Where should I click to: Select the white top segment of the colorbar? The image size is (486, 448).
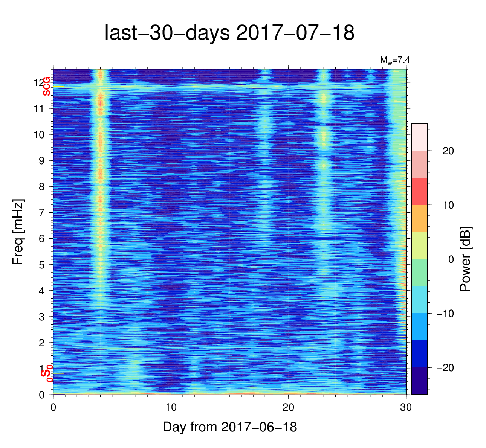(419, 137)
